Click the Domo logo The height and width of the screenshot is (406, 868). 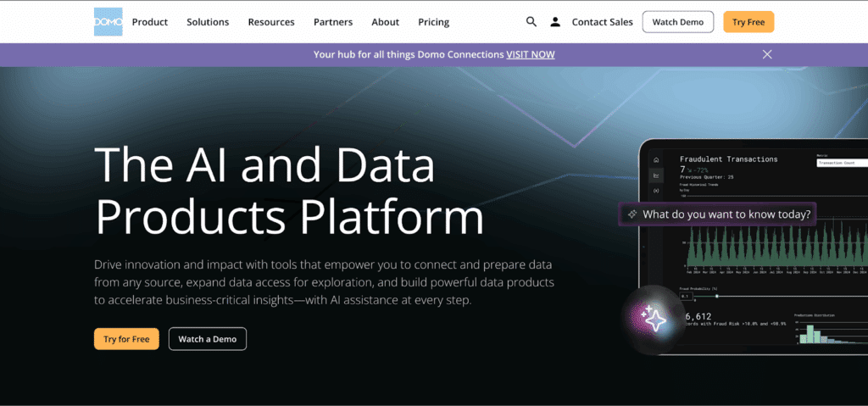click(x=108, y=22)
